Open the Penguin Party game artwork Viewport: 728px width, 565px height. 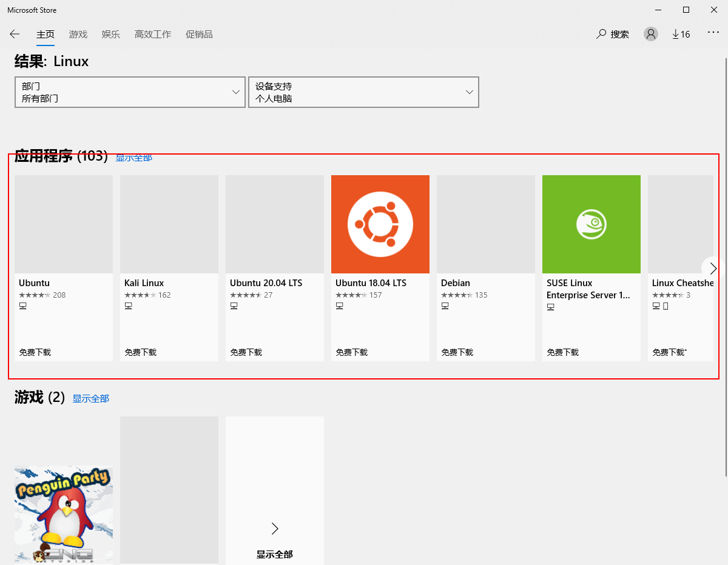click(64, 515)
